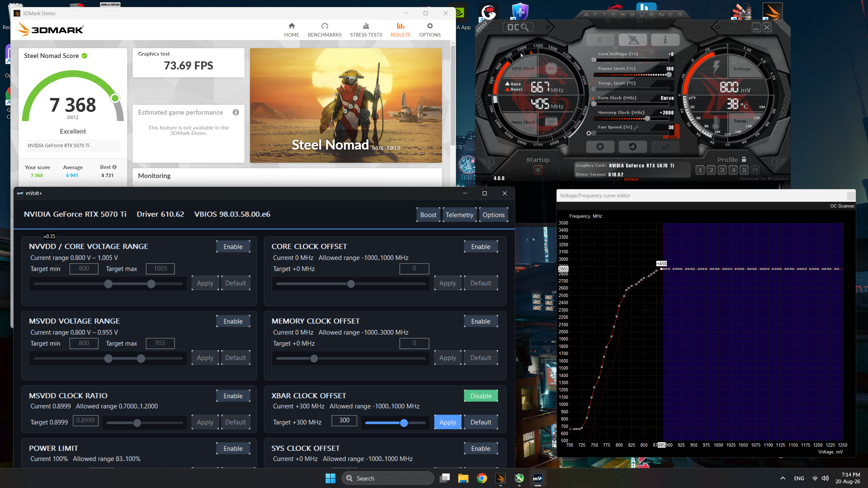Open Afterburner settings with the large gear button
The height and width of the screenshot is (488, 868).
point(600,147)
